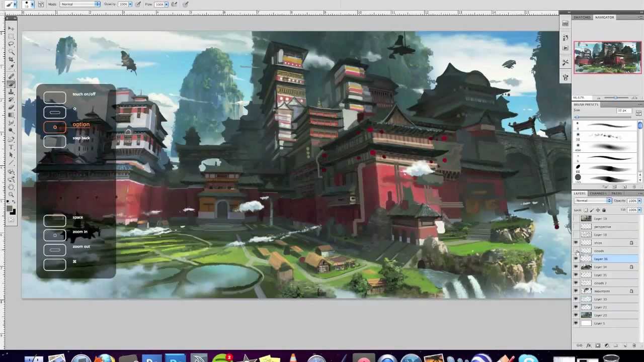The width and height of the screenshot is (644, 362).
Task: Switch to the Navigator tab
Action: pyautogui.click(x=604, y=17)
